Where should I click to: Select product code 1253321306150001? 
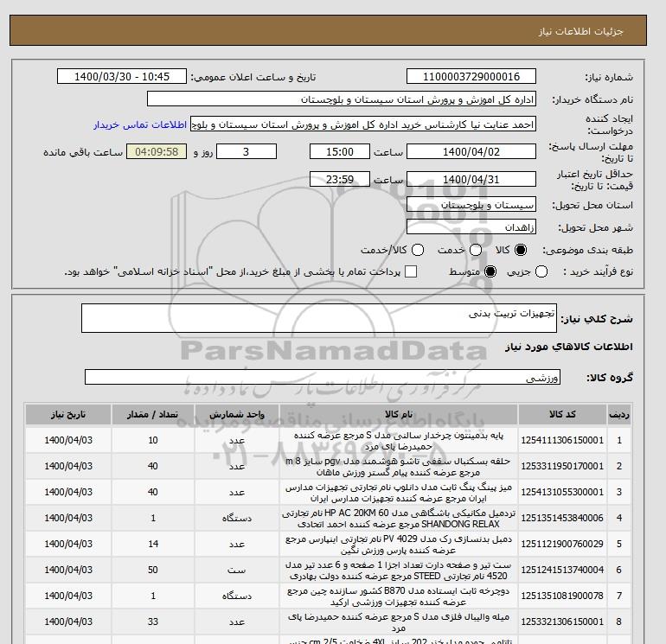pyautogui.click(x=562, y=622)
